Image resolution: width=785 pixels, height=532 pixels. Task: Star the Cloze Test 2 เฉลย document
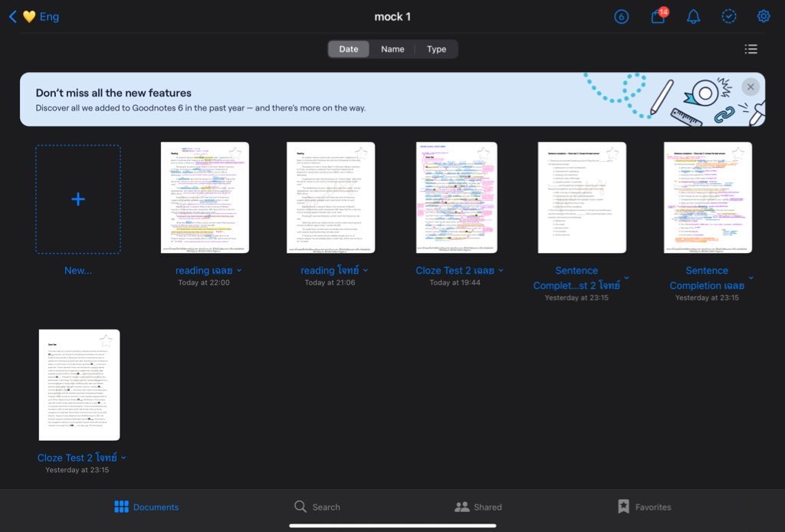[483, 153]
